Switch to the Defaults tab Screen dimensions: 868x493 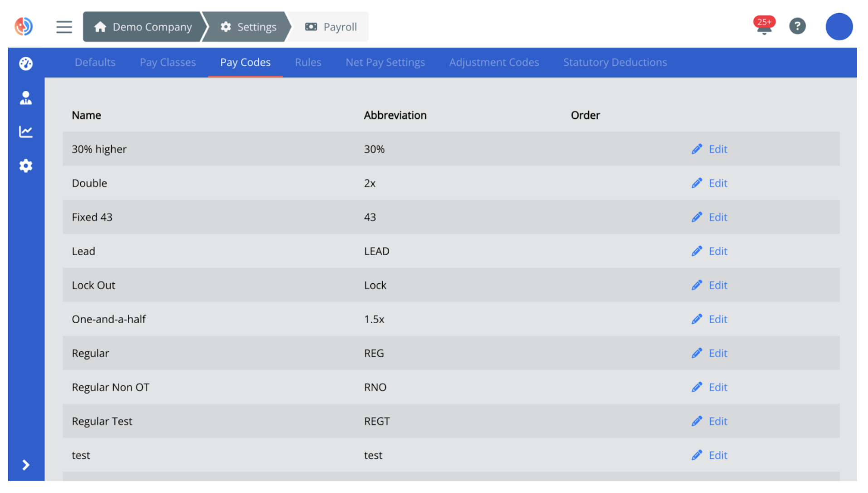coord(95,62)
